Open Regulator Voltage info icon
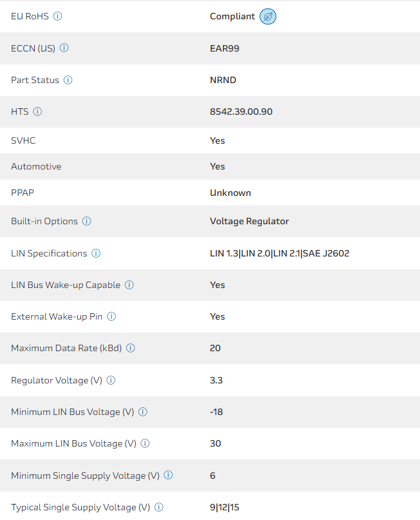420x520 pixels. pyautogui.click(x=111, y=381)
